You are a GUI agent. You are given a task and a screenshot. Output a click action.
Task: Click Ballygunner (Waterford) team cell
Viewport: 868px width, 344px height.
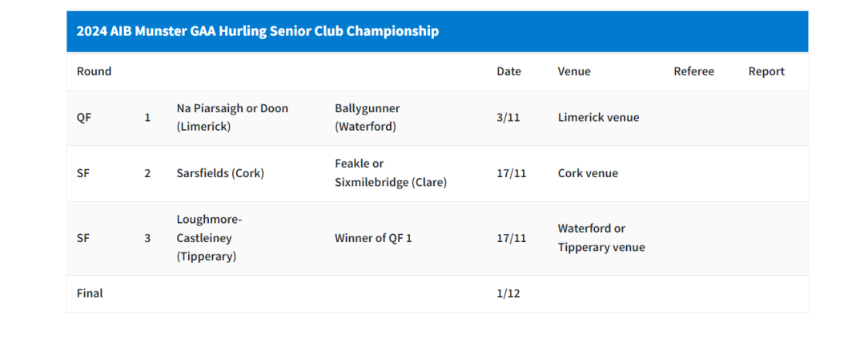click(x=367, y=117)
